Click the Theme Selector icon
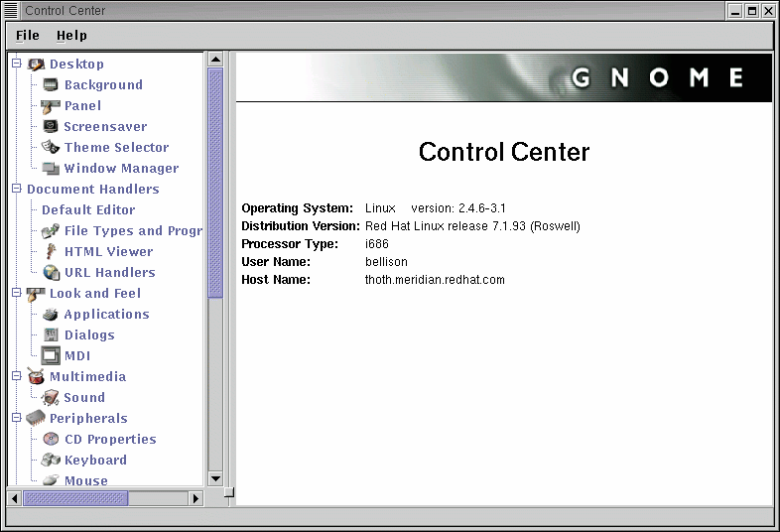Image resolution: width=780 pixels, height=532 pixels. pyautogui.click(x=51, y=148)
